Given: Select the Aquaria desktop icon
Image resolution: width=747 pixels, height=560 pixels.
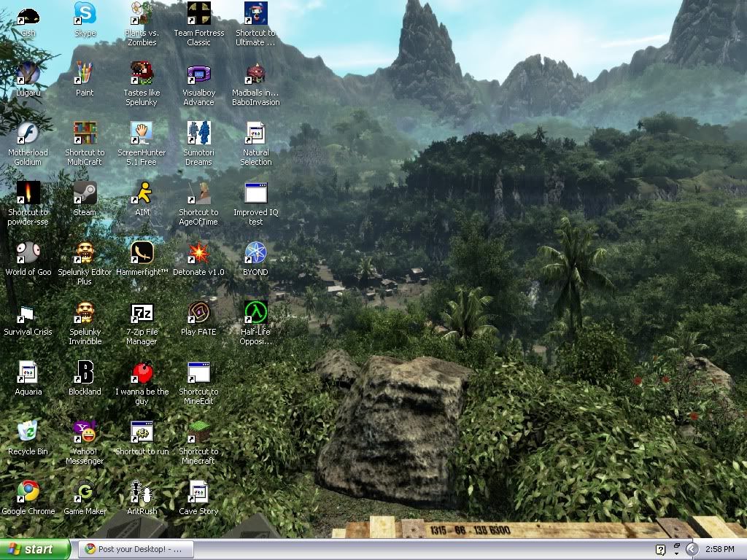Looking at the screenshot, I should tap(28, 373).
